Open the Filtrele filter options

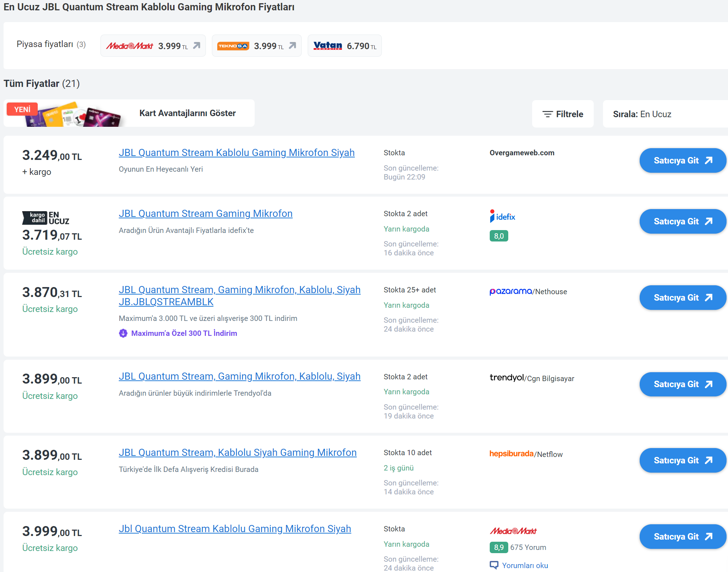click(563, 114)
